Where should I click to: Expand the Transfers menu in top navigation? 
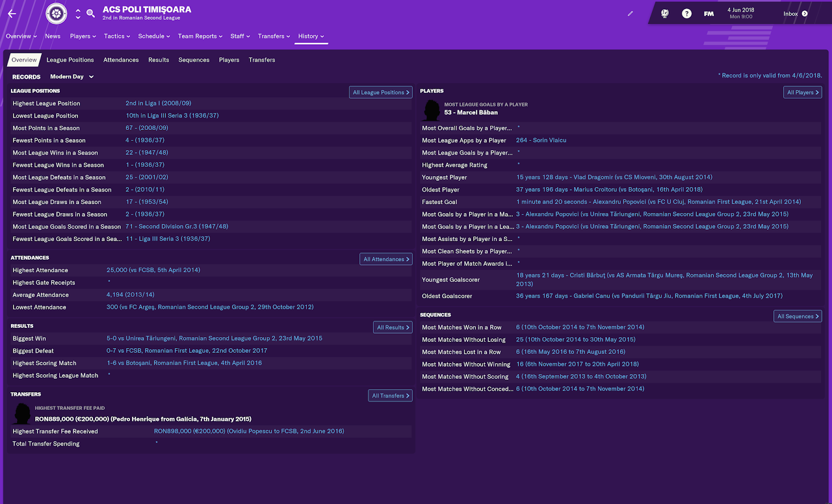(274, 36)
